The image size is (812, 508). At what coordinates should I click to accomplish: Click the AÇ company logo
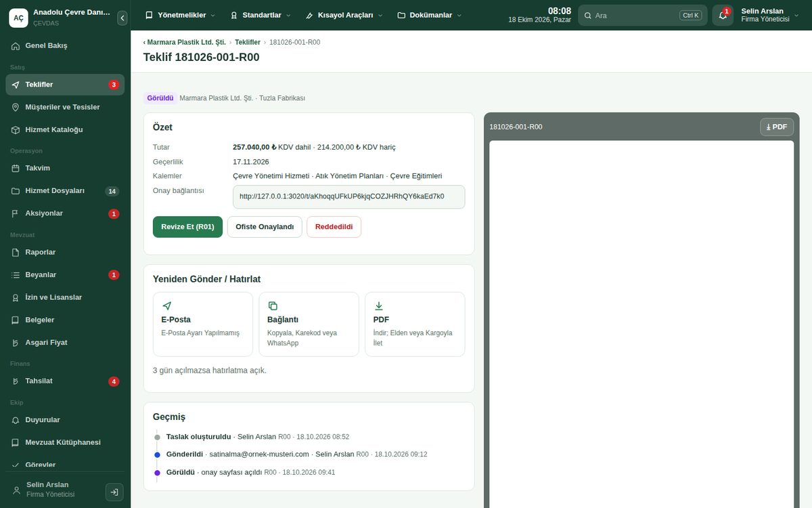point(18,18)
